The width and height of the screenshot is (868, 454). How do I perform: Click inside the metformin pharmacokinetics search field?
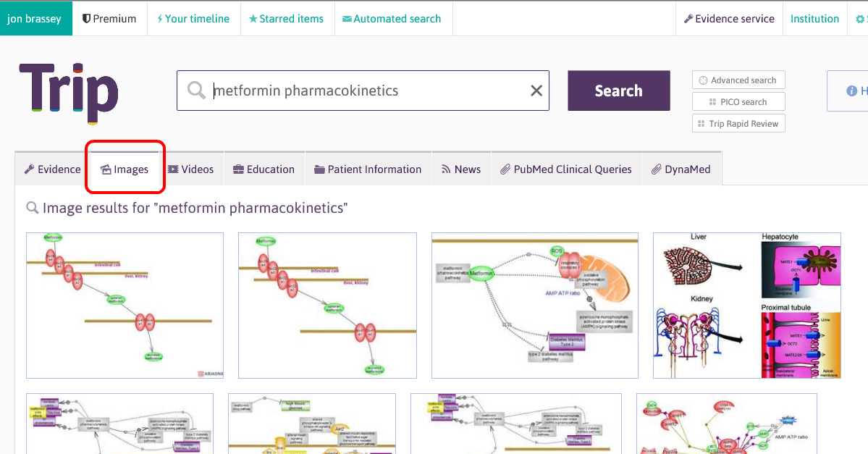[362, 91]
